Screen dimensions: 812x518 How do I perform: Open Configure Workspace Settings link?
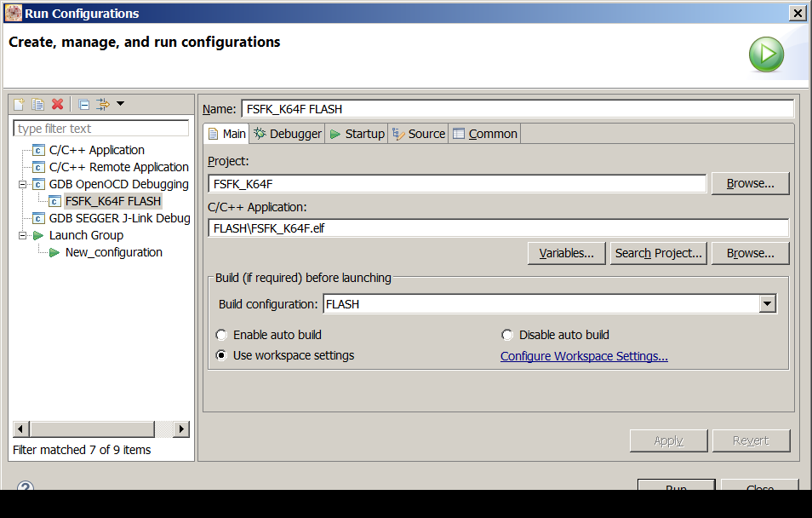(x=584, y=356)
